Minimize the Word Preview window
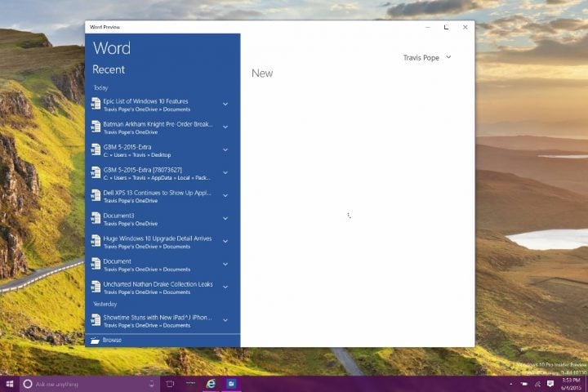The width and height of the screenshot is (588, 392). click(x=428, y=27)
